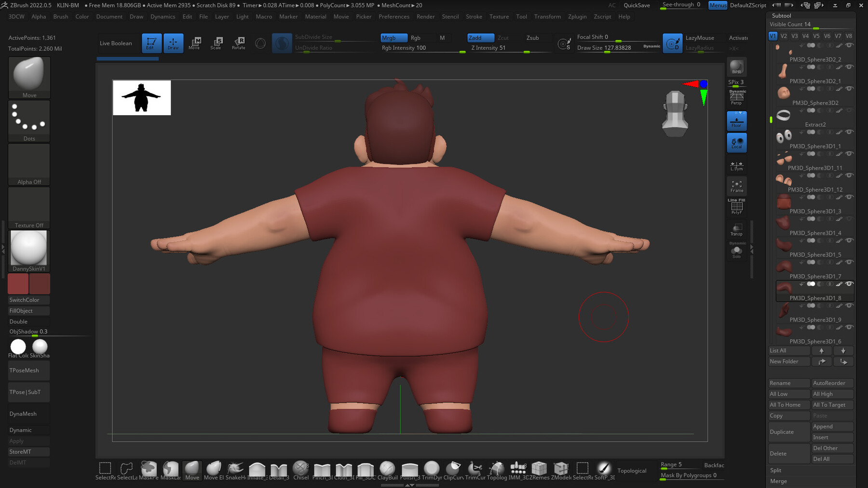Pick the Move Elastic brush

coord(214,470)
